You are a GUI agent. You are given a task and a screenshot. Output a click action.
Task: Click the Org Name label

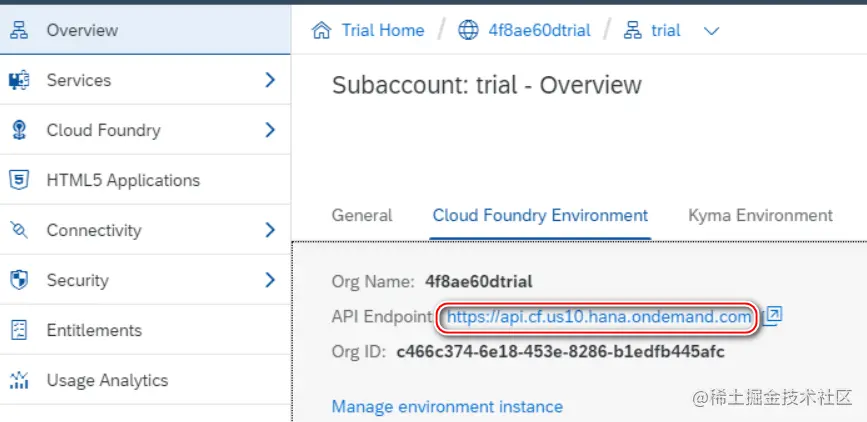click(x=373, y=282)
